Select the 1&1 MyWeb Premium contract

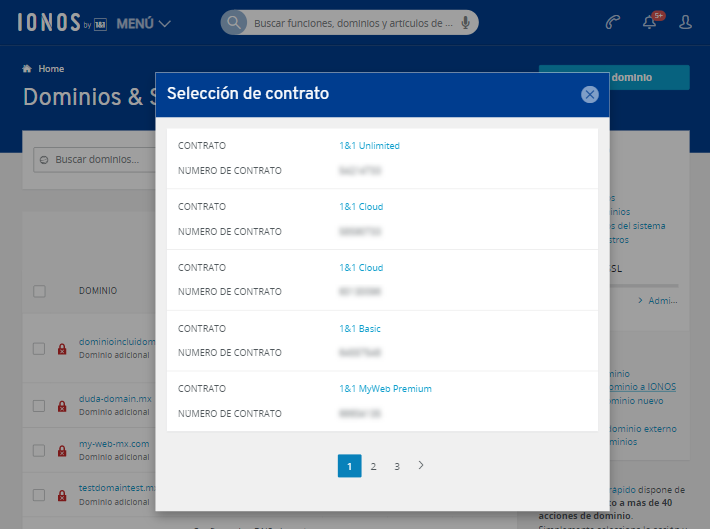click(385, 389)
